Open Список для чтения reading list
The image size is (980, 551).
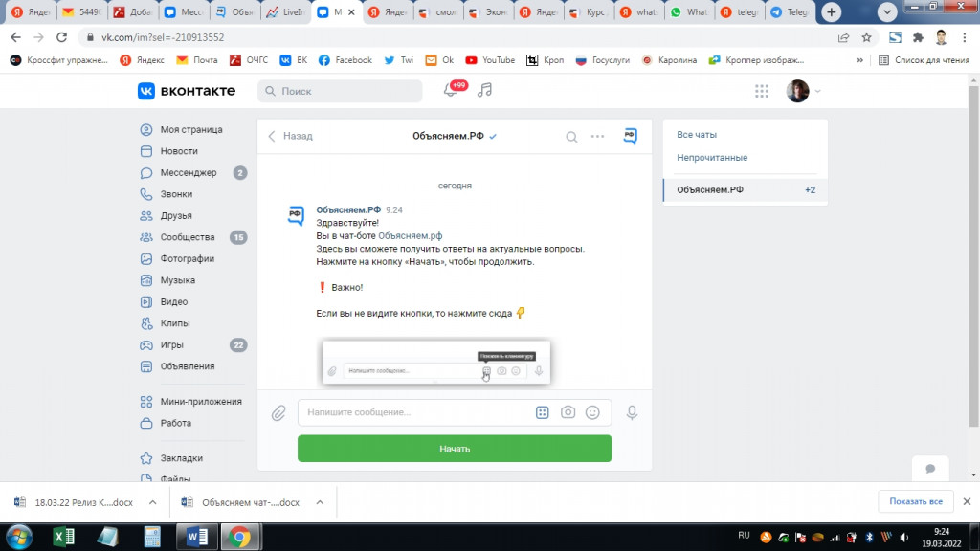(x=924, y=60)
